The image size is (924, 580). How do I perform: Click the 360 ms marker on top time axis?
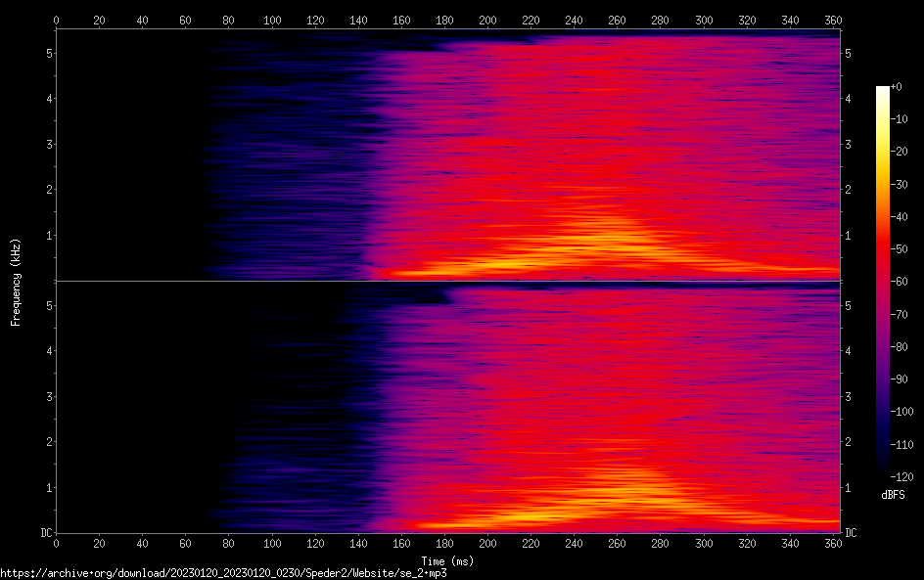(x=833, y=19)
